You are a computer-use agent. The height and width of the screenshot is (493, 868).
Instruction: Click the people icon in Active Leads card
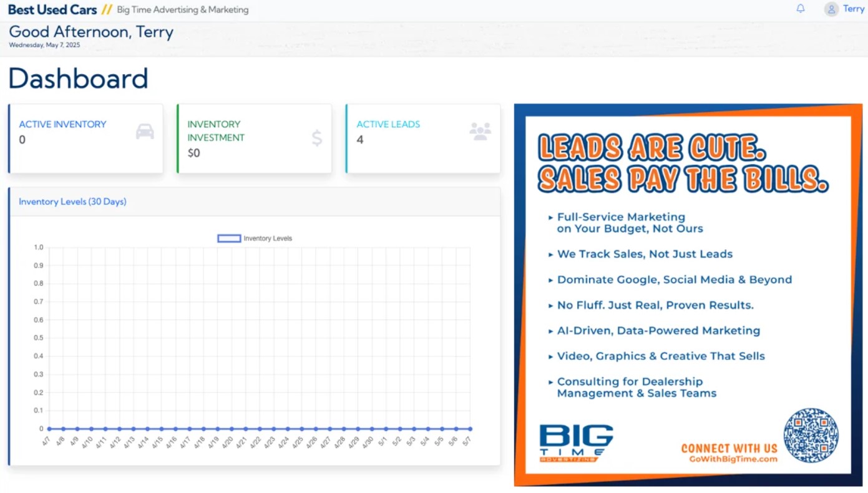click(480, 132)
